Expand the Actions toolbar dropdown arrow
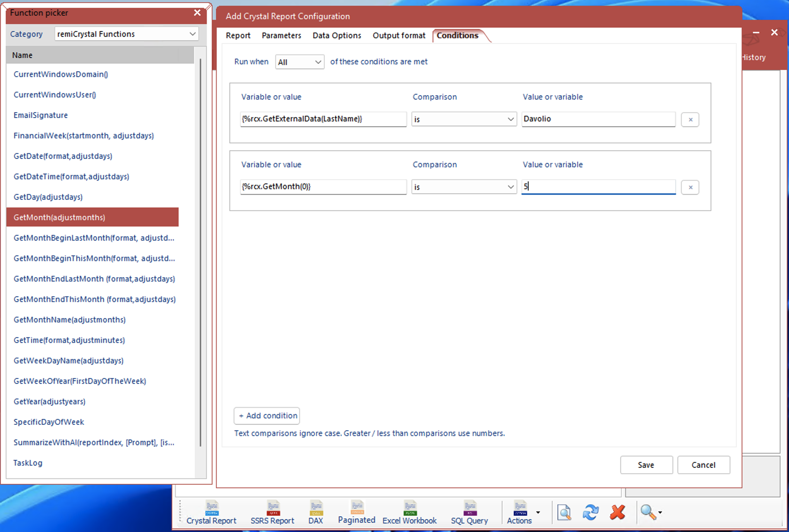789x532 pixels. click(x=538, y=513)
